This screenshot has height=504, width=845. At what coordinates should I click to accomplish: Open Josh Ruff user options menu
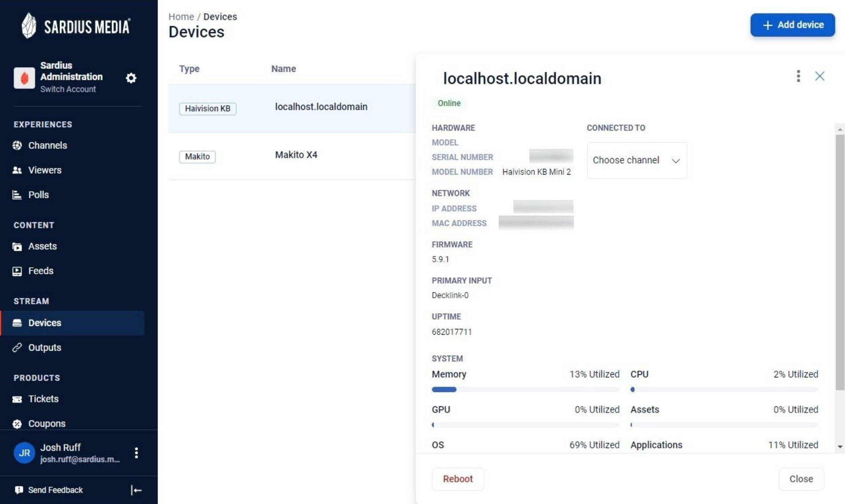pos(136,453)
